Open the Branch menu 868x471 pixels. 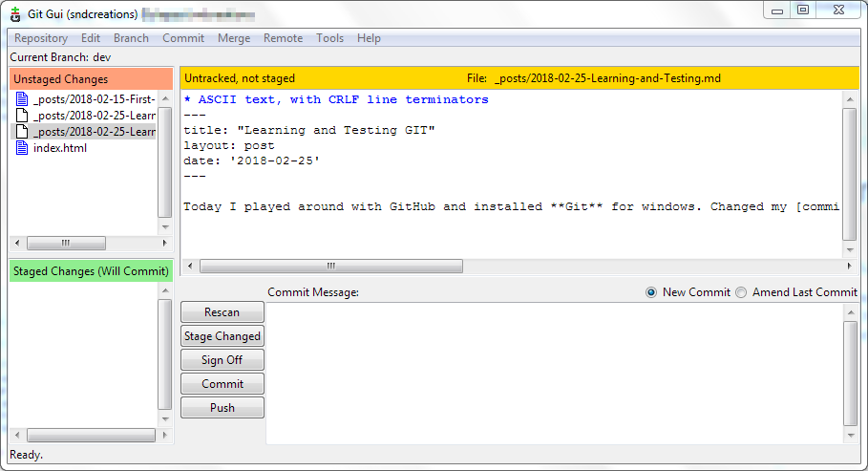[131, 38]
